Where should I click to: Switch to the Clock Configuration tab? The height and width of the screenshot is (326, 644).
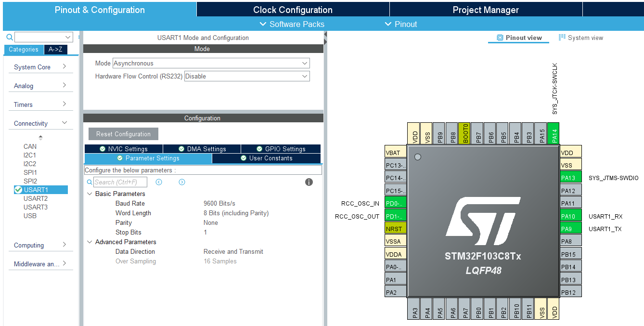click(293, 10)
